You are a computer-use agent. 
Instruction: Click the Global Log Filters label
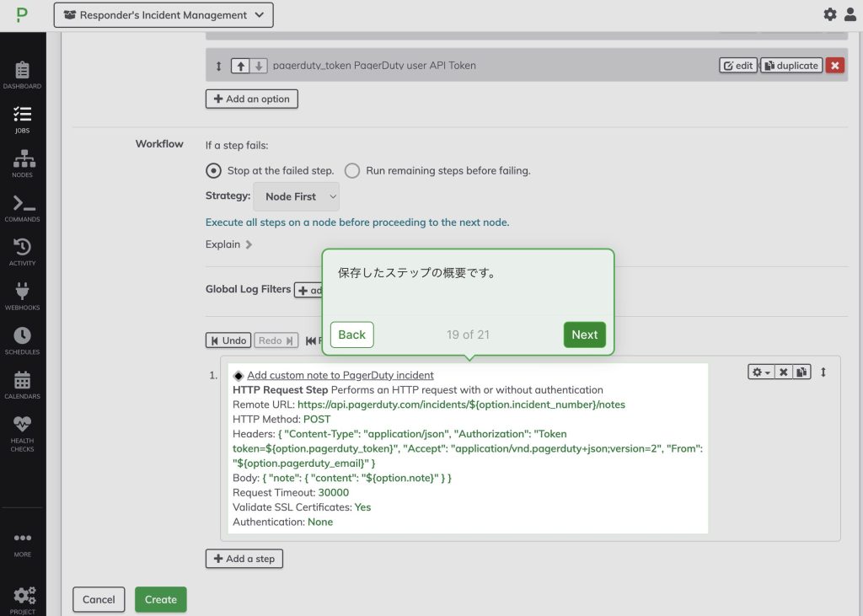pos(248,289)
